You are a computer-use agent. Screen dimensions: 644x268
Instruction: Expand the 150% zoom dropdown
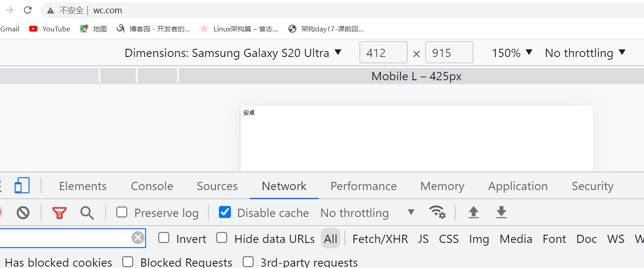(512, 53)
